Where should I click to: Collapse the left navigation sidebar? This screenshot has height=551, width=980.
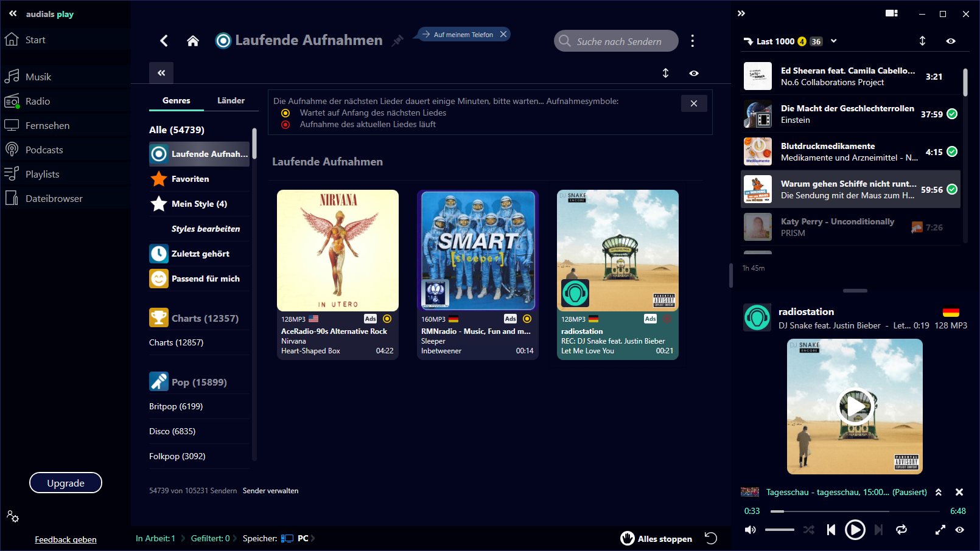coord(13,13)
